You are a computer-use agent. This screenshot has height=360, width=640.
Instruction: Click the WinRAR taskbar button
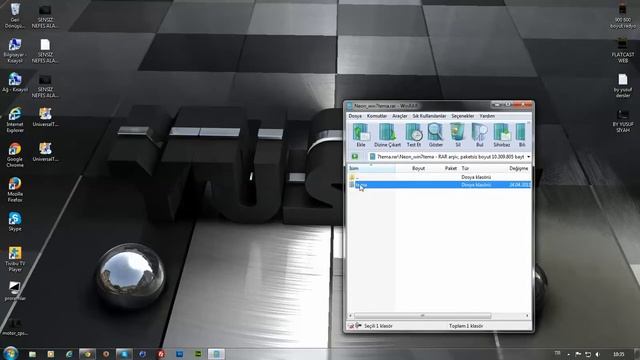(x=216, y=354)
